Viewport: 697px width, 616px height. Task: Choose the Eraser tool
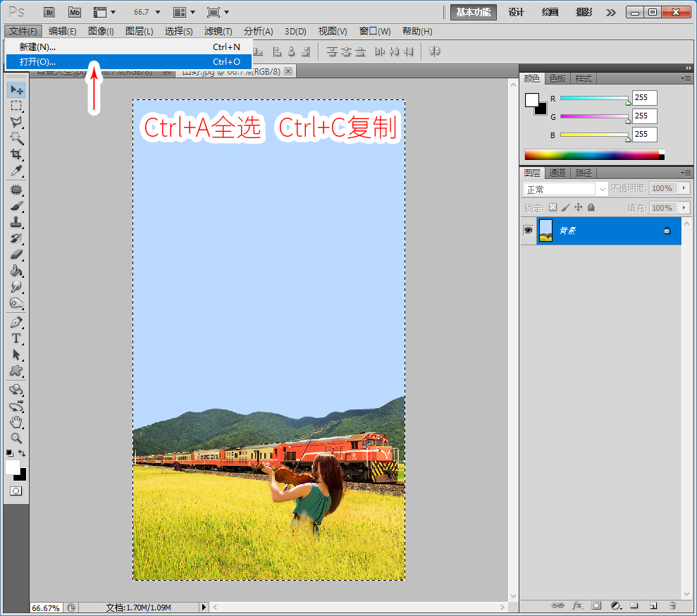click(16, 254)
